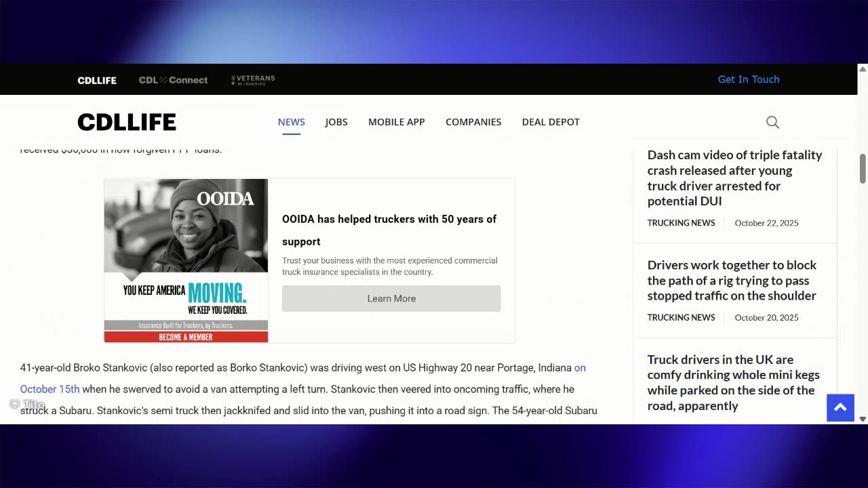Click the 'Trust your business' ad description
This screenshot has height=488, width=868.
390,266
